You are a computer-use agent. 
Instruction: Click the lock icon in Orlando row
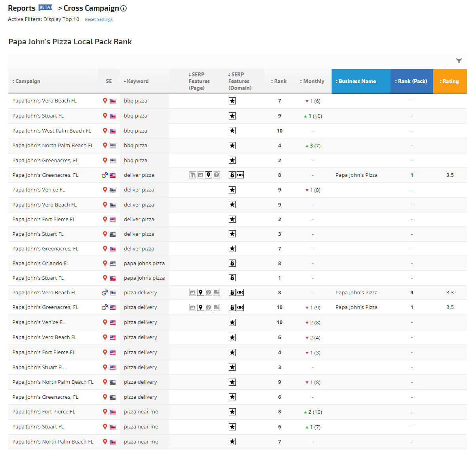coord(232,263)
